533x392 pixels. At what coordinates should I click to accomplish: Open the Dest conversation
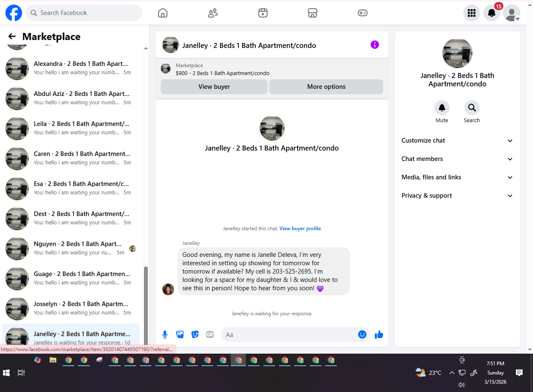[x=71, y=219]
